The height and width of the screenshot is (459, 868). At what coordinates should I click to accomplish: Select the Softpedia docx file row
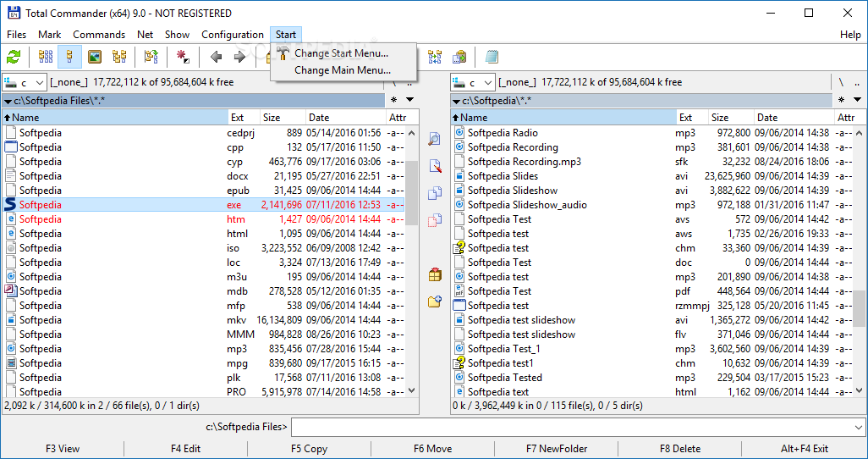coord(204,176)
